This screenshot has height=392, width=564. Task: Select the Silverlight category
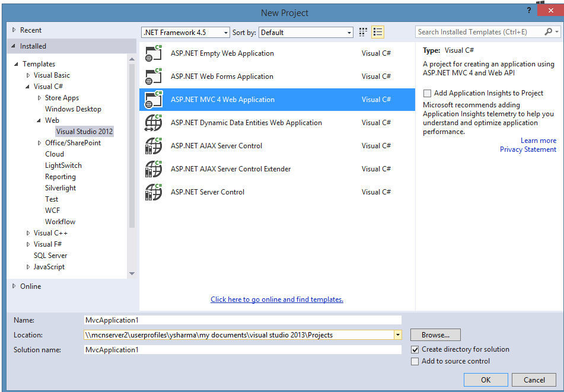(60, 188)
